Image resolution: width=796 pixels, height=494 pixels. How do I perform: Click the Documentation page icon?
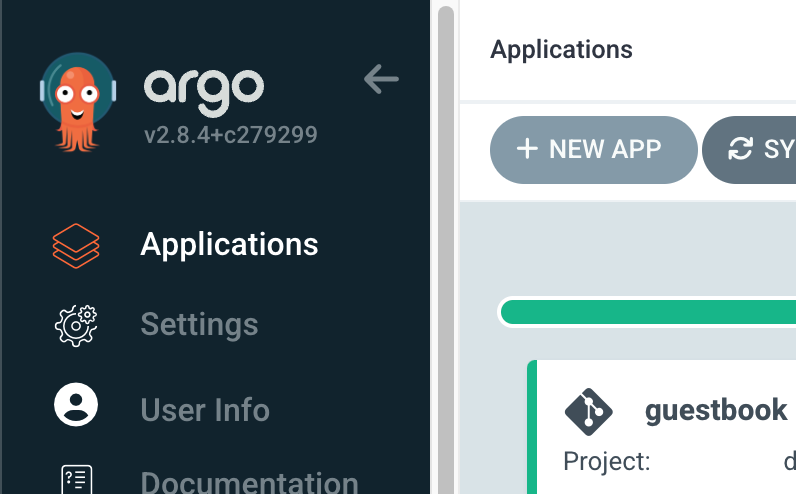click(x=77, y=479)
